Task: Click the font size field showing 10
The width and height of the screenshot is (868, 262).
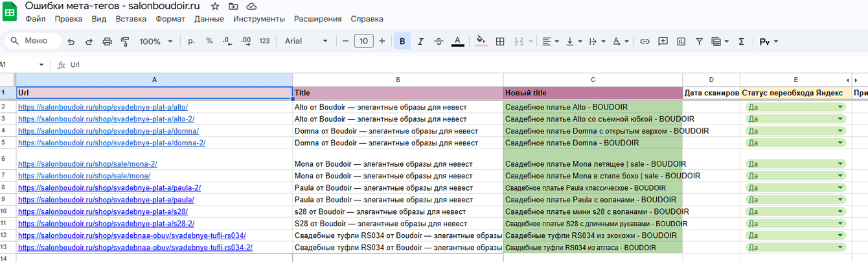Action: (363, 41)
